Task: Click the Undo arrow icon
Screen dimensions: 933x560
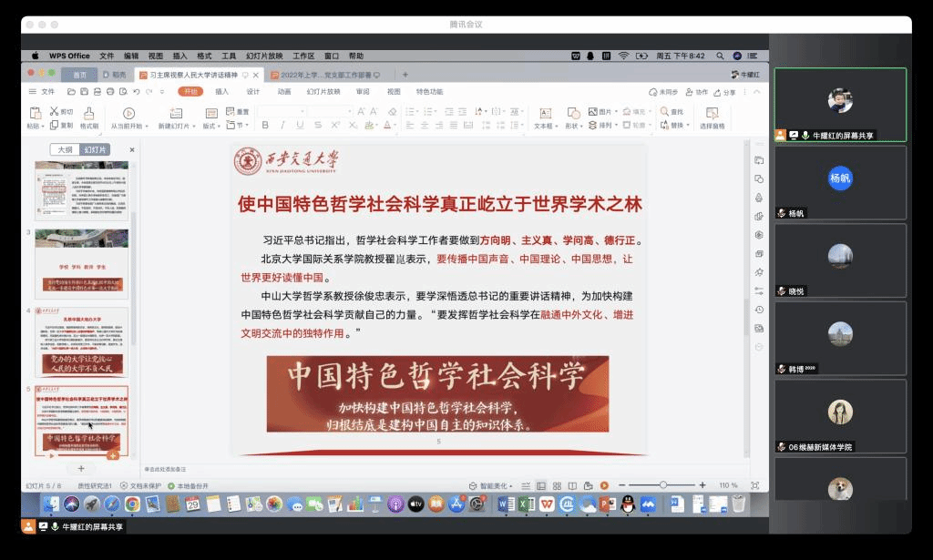Action: pyautogui.click(x=136, y=92)
